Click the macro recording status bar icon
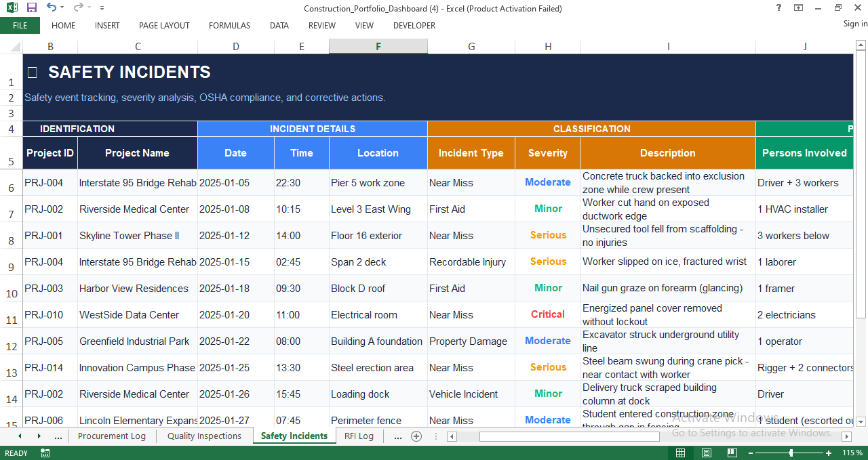 [x=45, y=453]
